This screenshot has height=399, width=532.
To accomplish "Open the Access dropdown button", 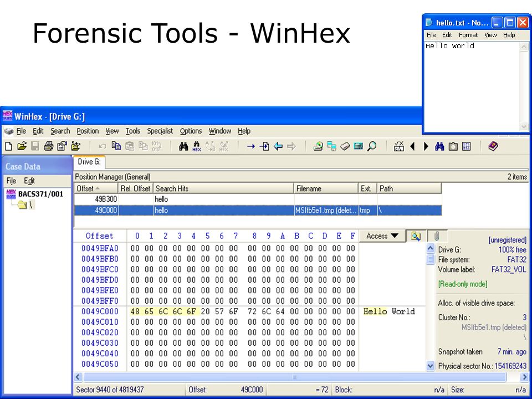I will click(382, 236).
